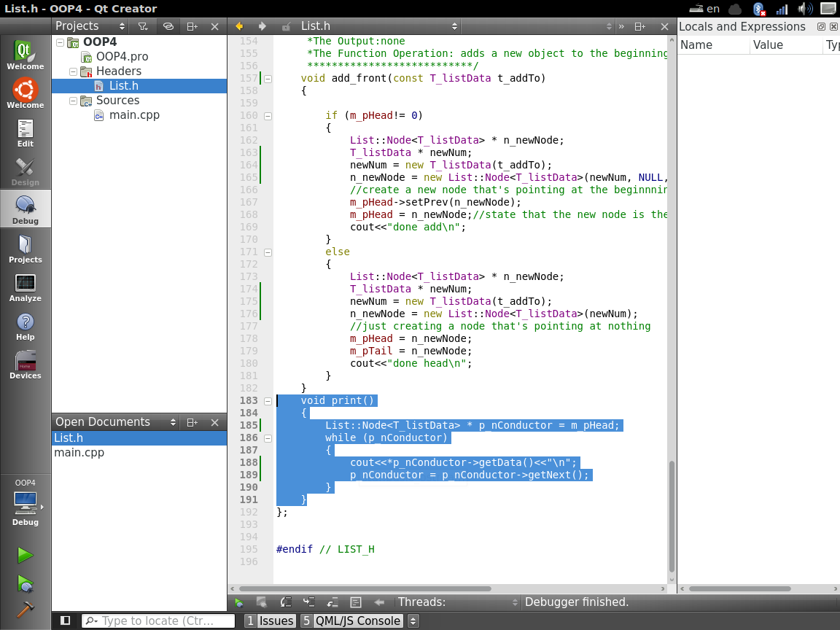This screenshot has width=840, height=630.
Task: Switch to Edit mode in sidebar
Action: point(25,132)
